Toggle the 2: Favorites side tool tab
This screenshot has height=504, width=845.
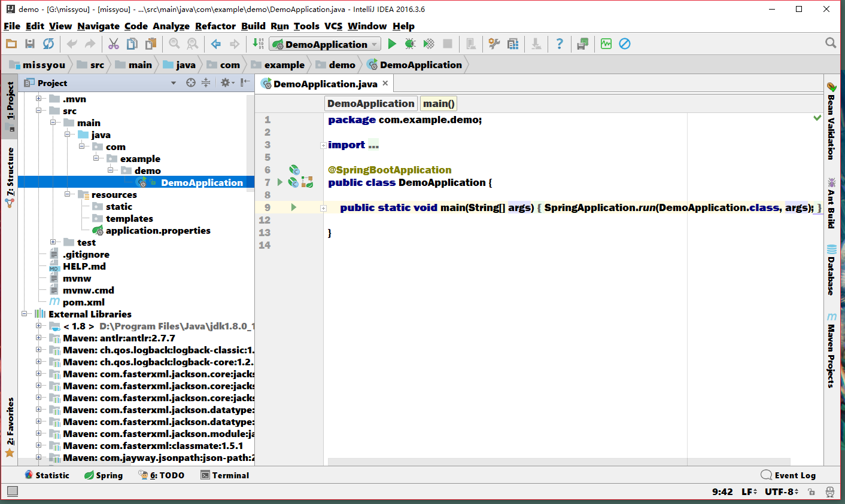click(10, 427)
